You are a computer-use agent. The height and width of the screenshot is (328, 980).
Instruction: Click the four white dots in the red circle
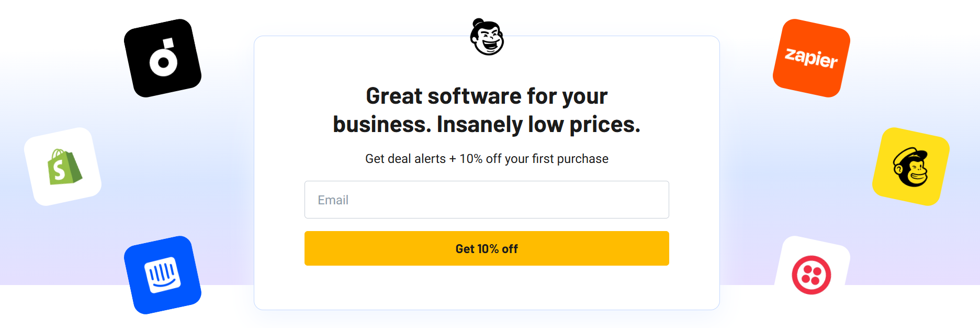pos(812,275)
